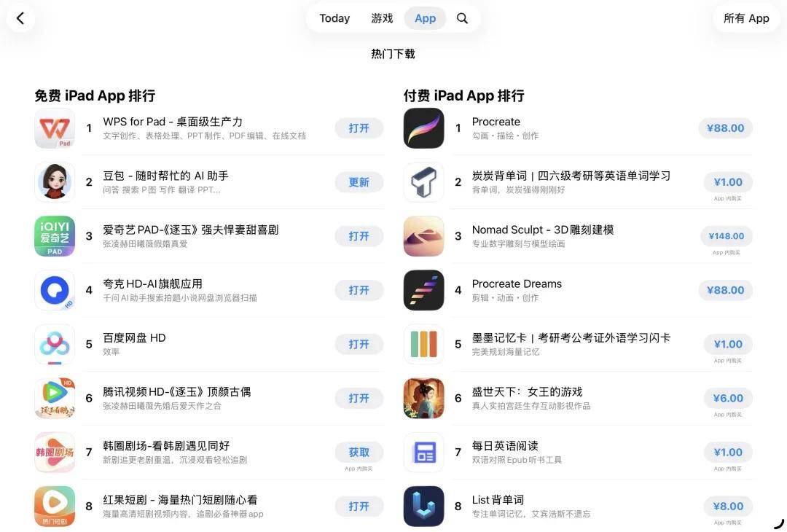Tap the 墨墨记忆卡 app icon

423,344
